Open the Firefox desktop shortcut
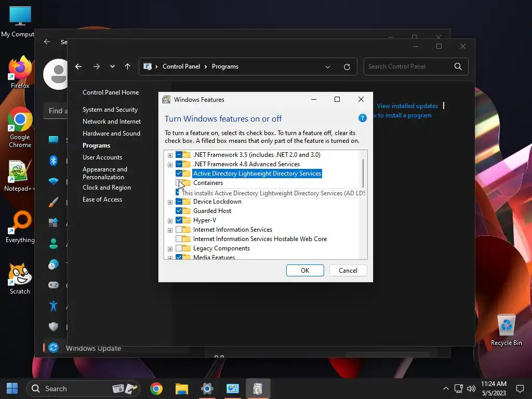Viewport: 532px width, 399px height. point(20,72)
